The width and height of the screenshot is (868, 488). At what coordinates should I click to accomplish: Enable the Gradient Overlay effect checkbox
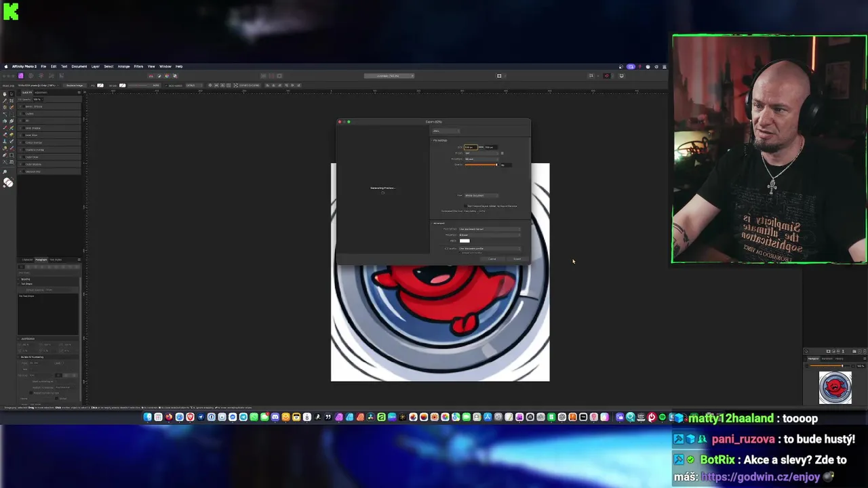point(24,150)
